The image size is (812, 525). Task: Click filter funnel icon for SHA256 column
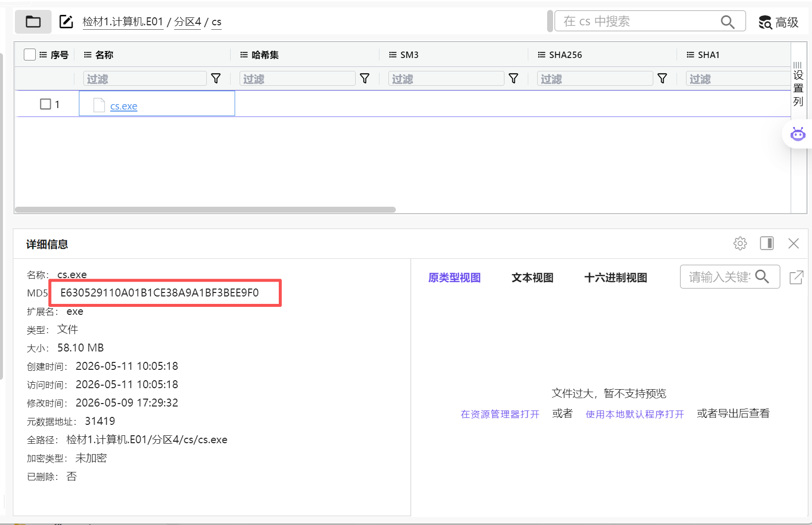[662, 78]
